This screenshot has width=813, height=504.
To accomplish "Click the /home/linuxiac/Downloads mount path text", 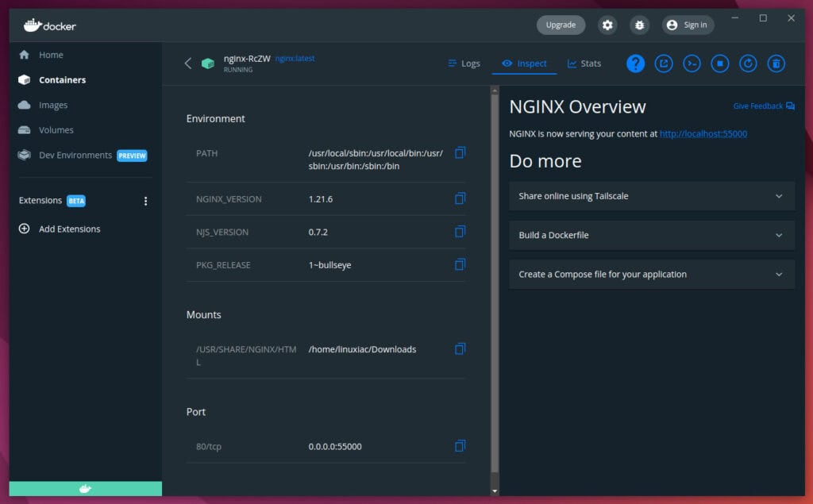I will click(362, 349).
